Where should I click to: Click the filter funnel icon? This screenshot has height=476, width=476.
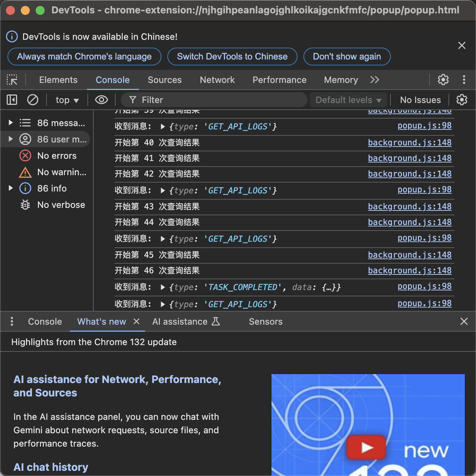tap(133, 100)
